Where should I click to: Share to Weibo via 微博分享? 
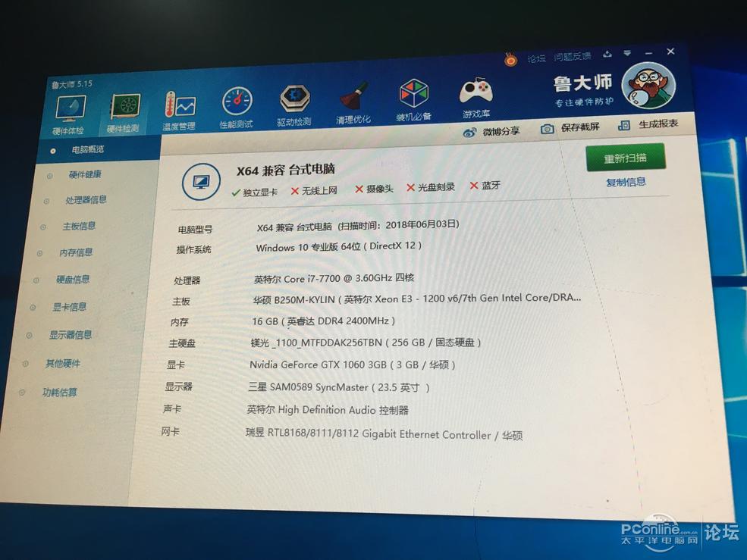point(491,132)
